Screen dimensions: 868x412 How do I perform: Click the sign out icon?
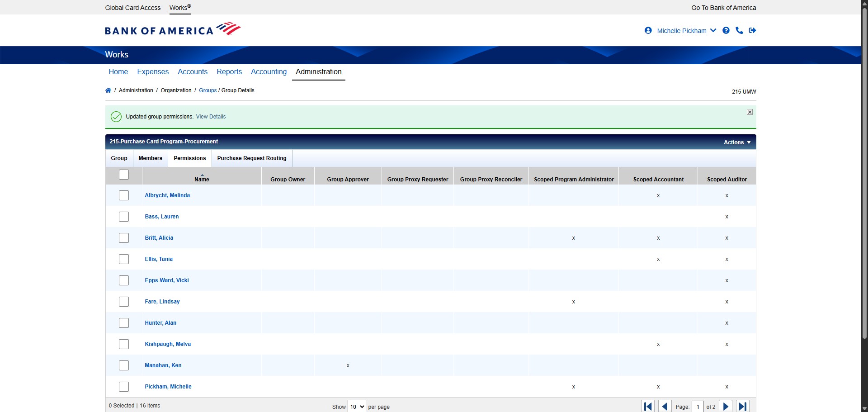point(752,30)
